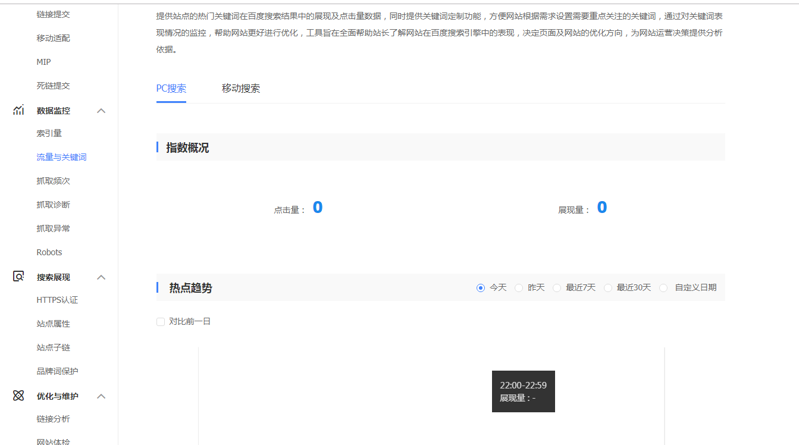Image resolution: width=799 pixels, height=445 pixels.
Task: Click the 点击量 value 0
Action: [x=317, y=207]
